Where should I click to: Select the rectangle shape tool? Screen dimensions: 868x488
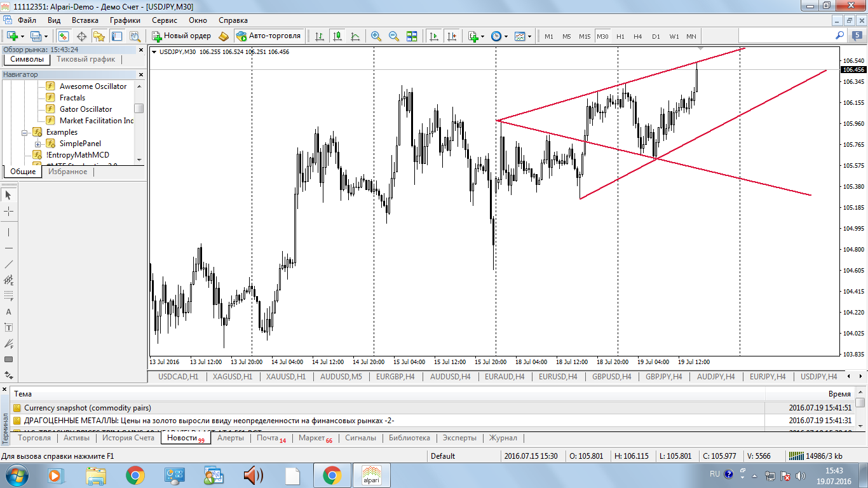(9, 359)
